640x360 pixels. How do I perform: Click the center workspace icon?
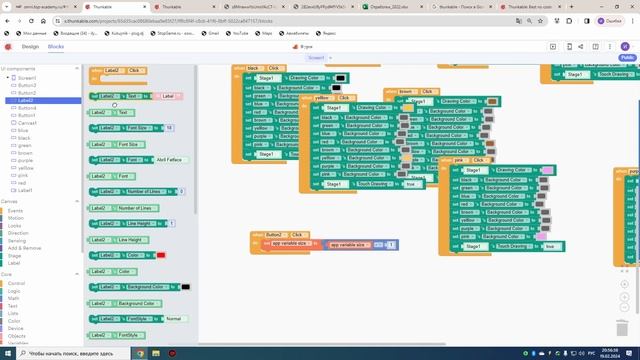click(624, 284)
